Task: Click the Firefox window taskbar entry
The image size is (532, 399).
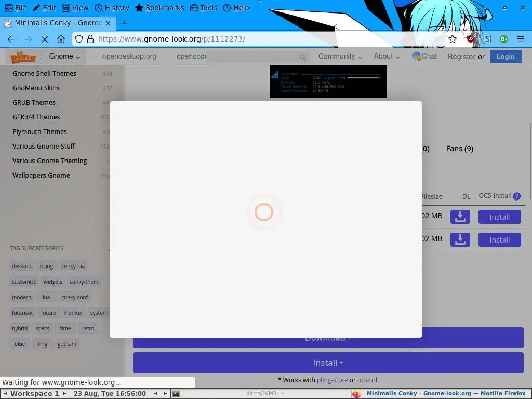Action: [x=441, y=394]
